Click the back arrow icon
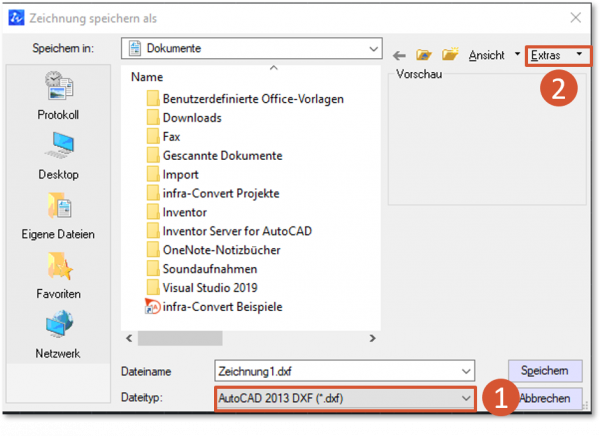The image size is (600, 436). (x=399, y=56)
